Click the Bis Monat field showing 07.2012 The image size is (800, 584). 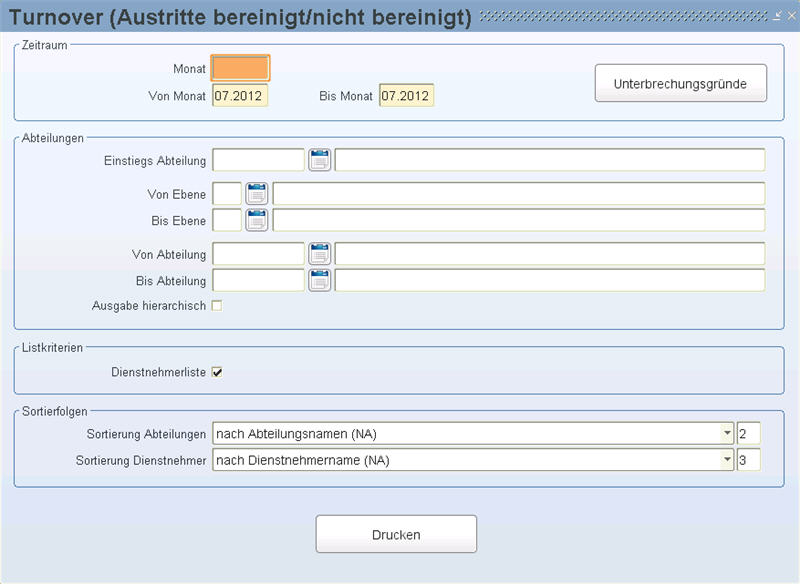click(406, 95)
